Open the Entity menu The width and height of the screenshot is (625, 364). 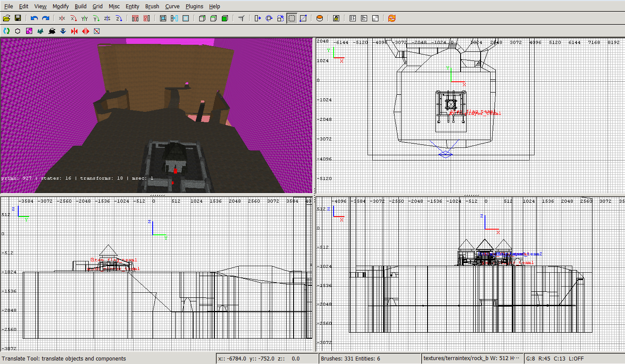132,7
